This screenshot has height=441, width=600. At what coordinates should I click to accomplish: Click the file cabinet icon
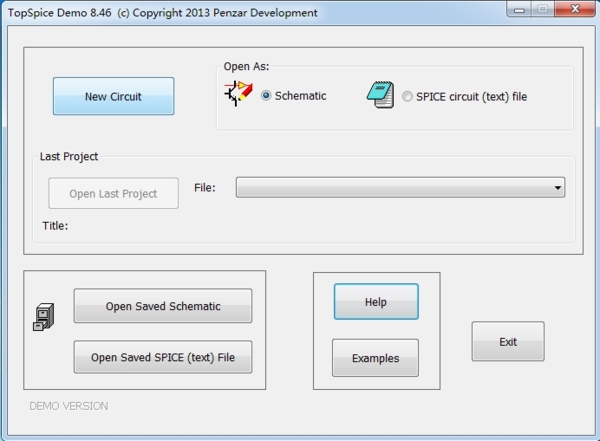point(43,318)
